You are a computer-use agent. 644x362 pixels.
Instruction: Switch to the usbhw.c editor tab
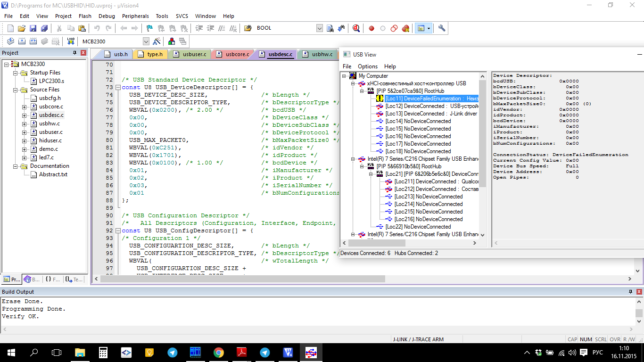point(317,54)
